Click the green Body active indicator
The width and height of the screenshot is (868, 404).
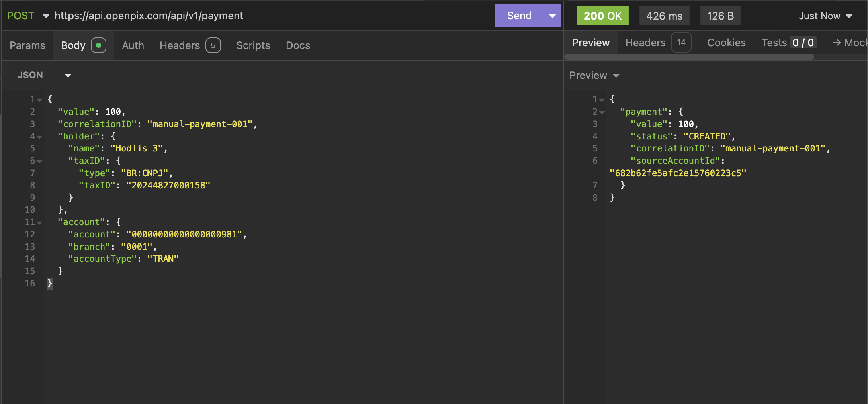click(98, 45)
